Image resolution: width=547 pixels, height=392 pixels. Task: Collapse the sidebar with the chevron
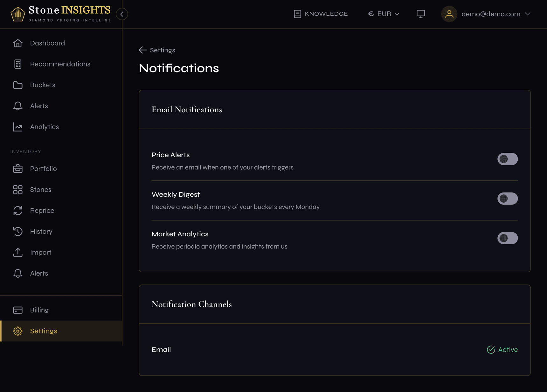click(122, 14)
